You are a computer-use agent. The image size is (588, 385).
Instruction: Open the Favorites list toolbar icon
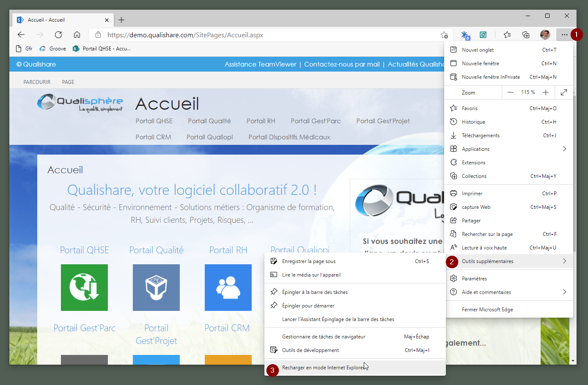click(x=507, y=35)
